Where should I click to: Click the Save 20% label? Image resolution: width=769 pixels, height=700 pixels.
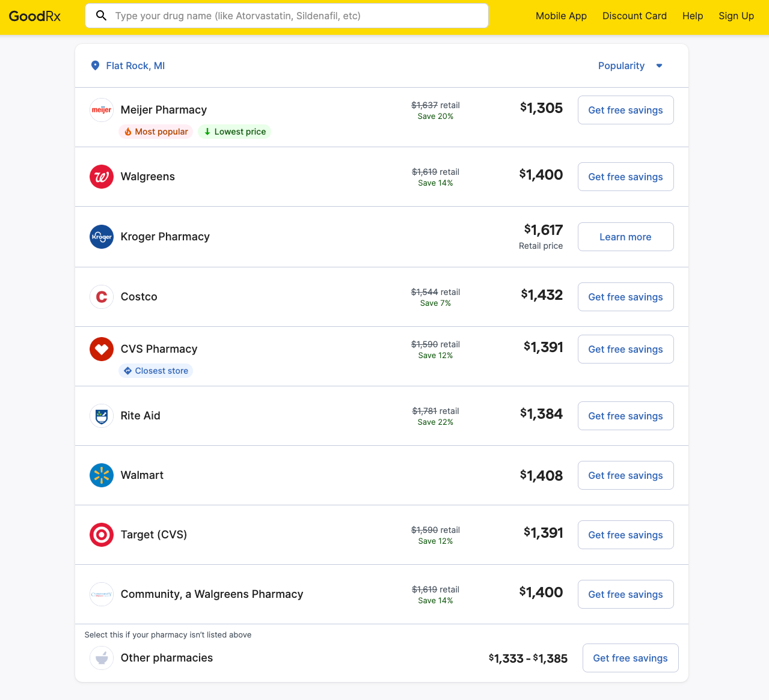pyautogui.click(x=435, y=117)
